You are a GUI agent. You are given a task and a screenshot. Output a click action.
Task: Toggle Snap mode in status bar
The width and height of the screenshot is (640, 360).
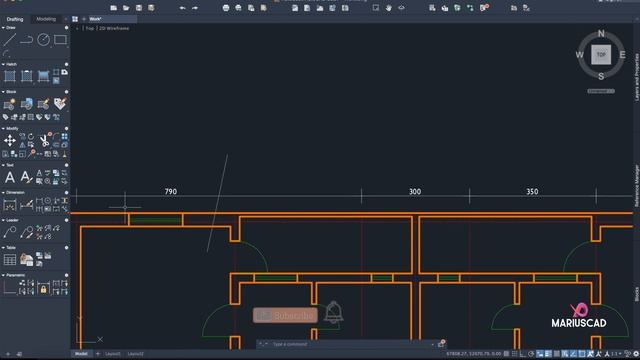click(515, 354)
